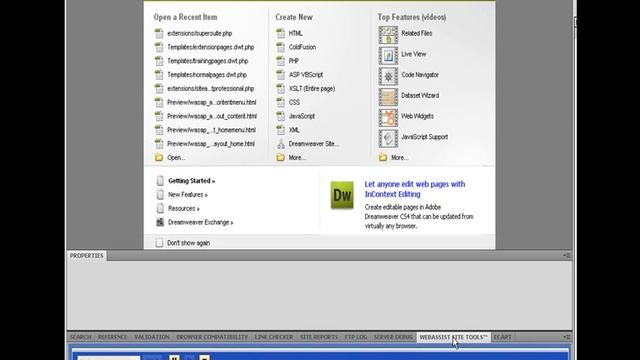Create new HTML document icon
Viewport: 640px width, 360px height.
(x=280, y=33)
